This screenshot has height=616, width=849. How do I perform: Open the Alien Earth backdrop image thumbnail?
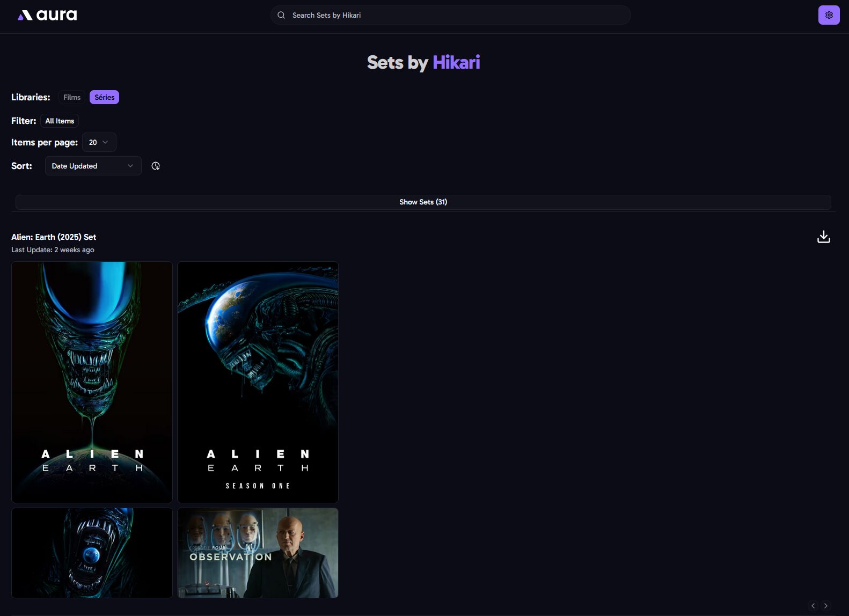pyautogui.click(x=92, y=553)
